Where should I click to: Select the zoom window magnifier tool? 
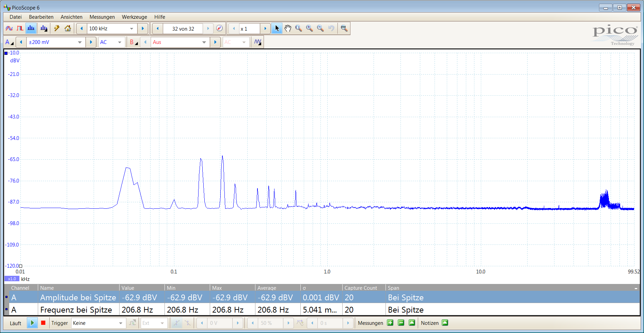coord(299,28)
